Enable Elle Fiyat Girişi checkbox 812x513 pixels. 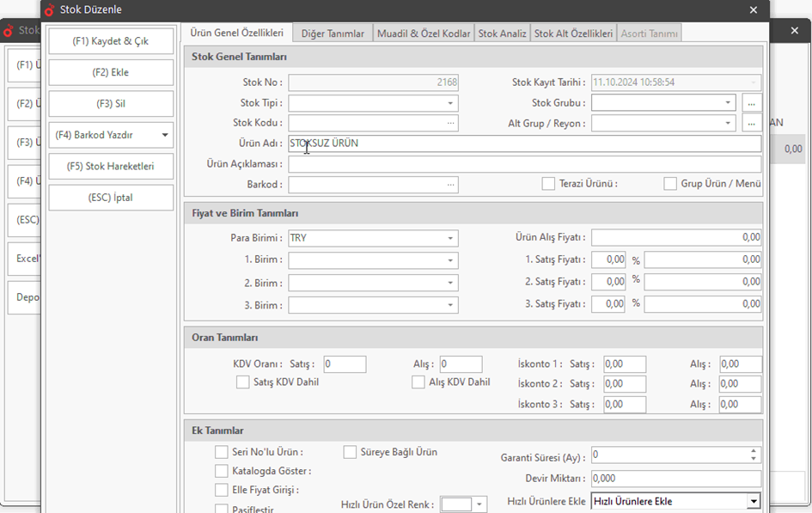(221, 490)
